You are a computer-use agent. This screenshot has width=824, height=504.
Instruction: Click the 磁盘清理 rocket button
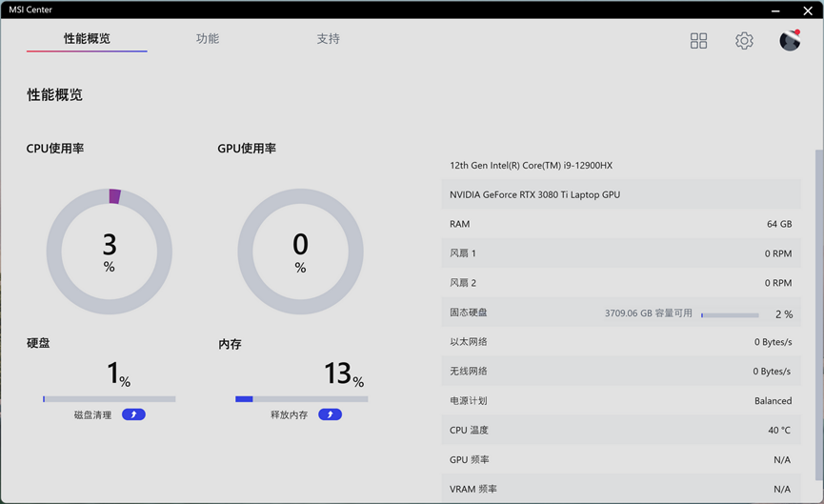pos(133,414)
